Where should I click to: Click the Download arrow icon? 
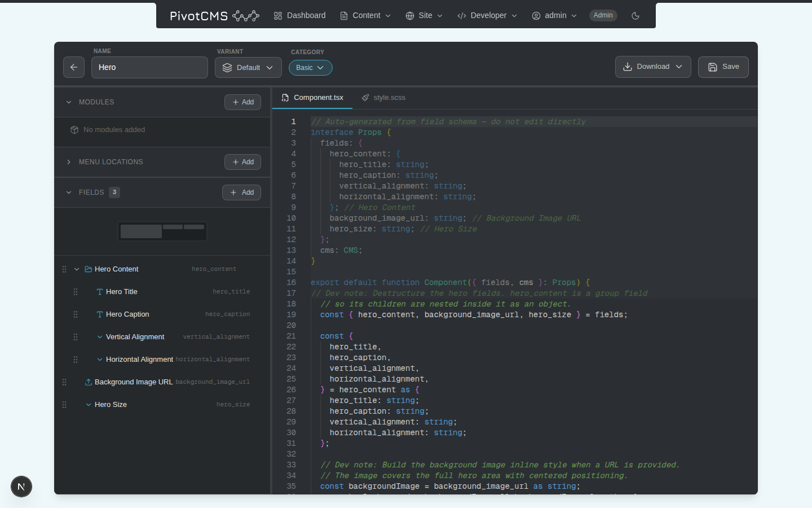point(628,67)
